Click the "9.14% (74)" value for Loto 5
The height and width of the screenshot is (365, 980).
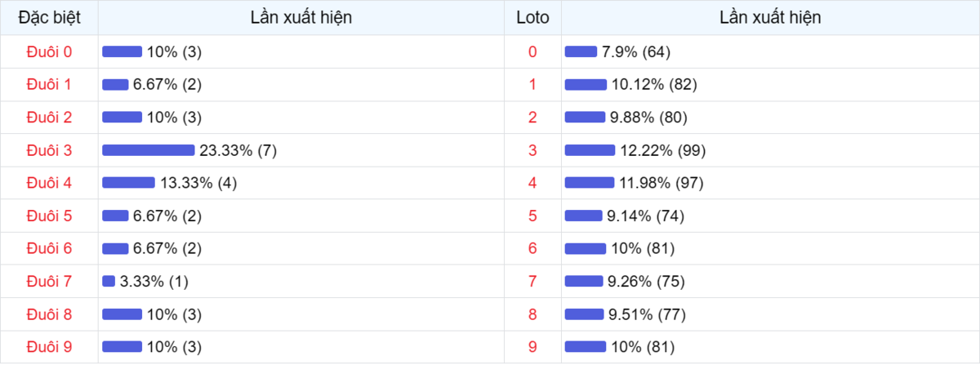[645, 216]
